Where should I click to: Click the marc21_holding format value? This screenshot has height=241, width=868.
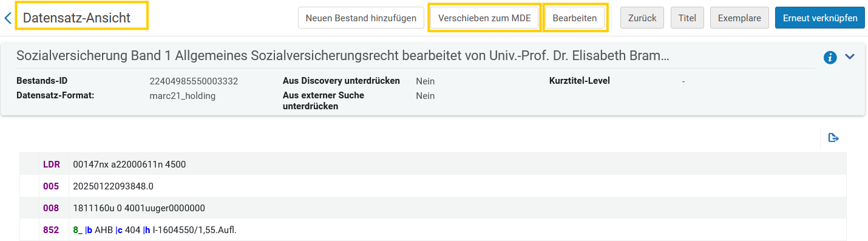click(183, 95)
